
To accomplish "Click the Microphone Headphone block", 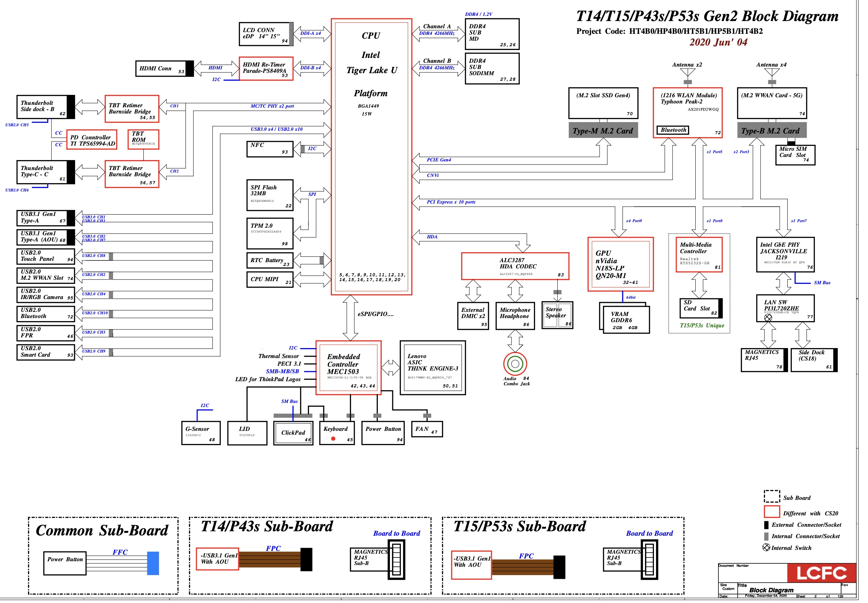I will (x=515, y=316).
